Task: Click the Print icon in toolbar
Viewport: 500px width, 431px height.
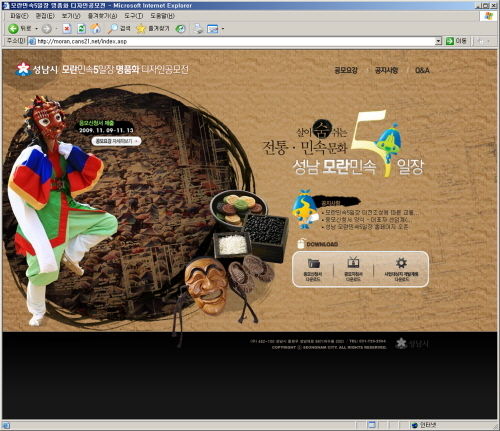Action: pyautogui.click(x=198, y=29)
